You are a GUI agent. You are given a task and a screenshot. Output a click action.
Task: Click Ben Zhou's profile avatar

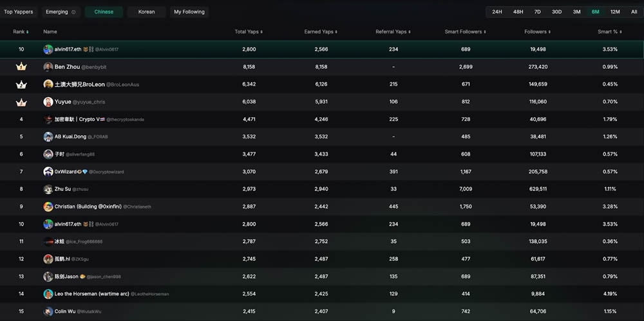pos(48,67)
